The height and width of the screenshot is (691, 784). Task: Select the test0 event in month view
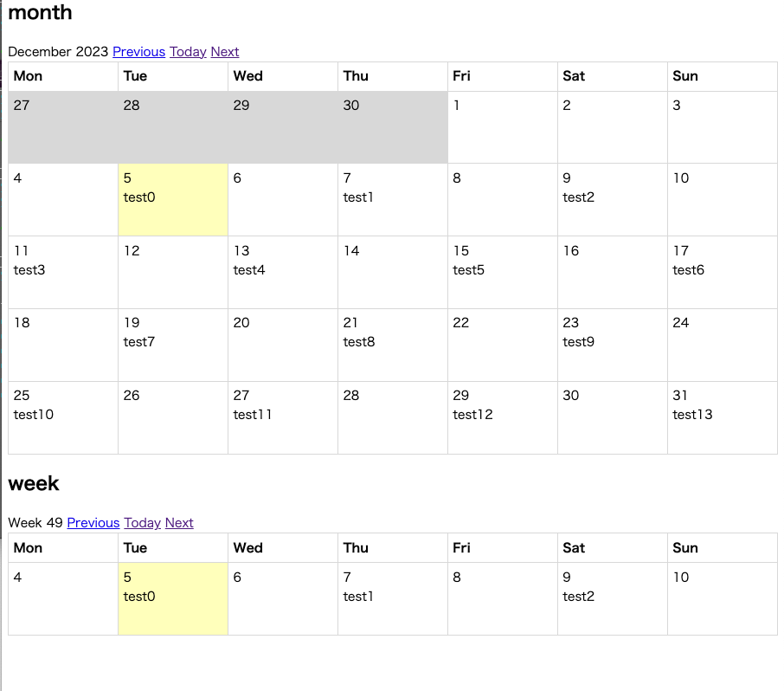[x=139, y=197]
